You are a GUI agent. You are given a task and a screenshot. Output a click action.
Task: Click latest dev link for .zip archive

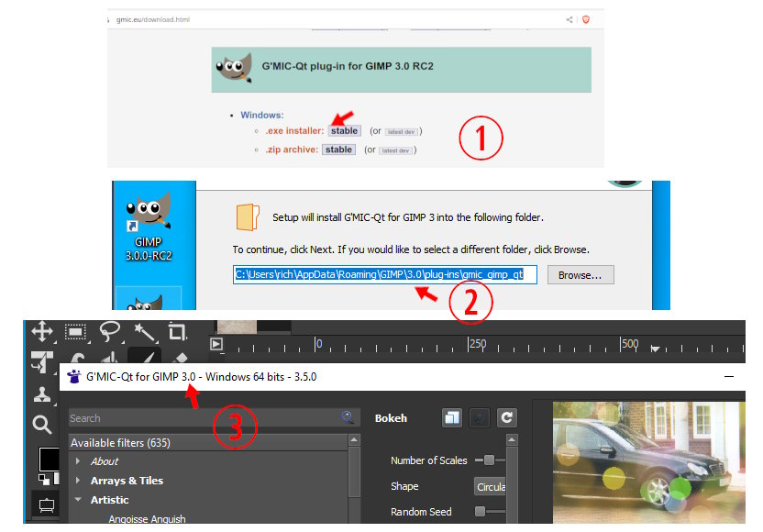pyautogui.click(x=395, y=151)
